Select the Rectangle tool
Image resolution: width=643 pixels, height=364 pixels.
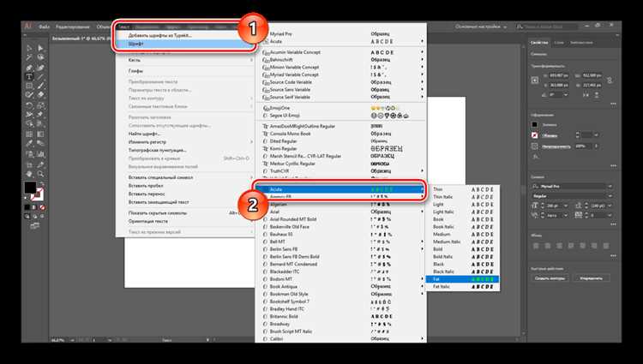coord(29,86)
